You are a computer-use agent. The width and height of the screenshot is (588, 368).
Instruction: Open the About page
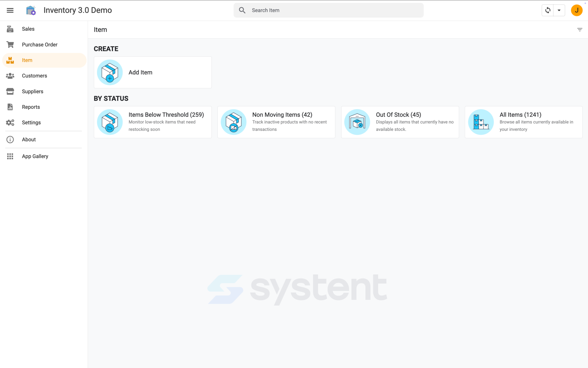pyautogui.click(x=44, y=139)
